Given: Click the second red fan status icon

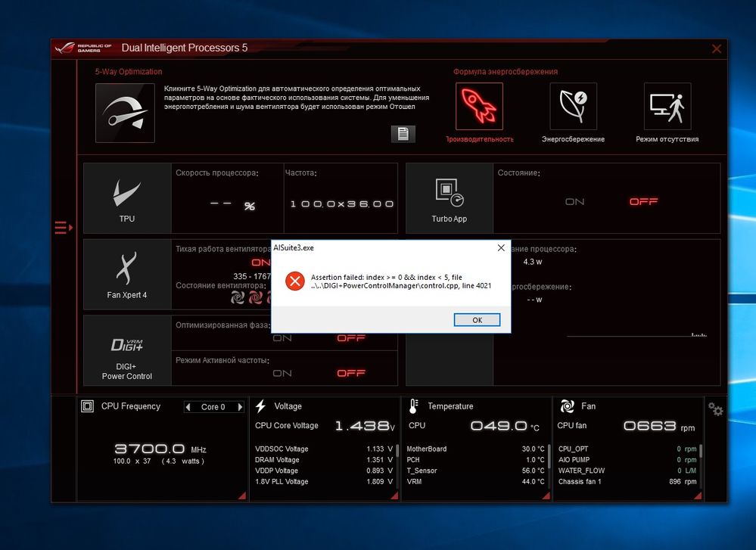Looking at the screenshot, I should click(x=255, y=298).
